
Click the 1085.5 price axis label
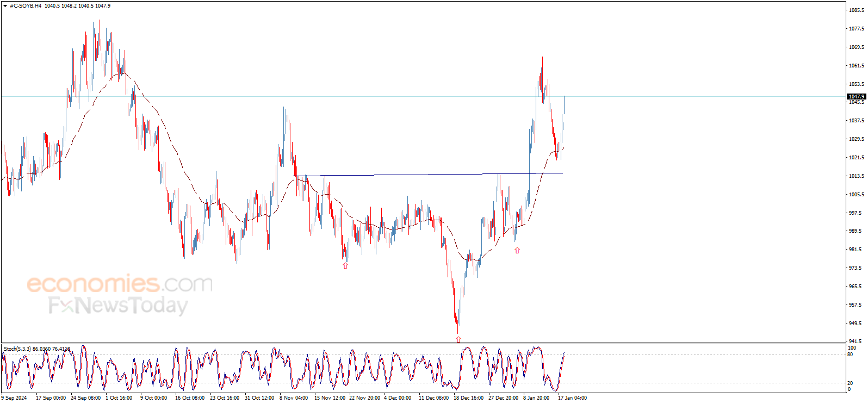point(857,10)
